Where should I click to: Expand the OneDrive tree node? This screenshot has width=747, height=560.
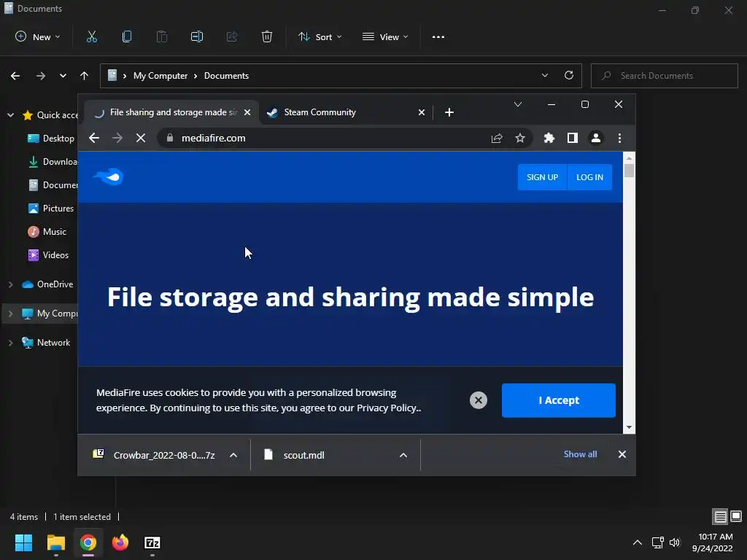(10, 284)
